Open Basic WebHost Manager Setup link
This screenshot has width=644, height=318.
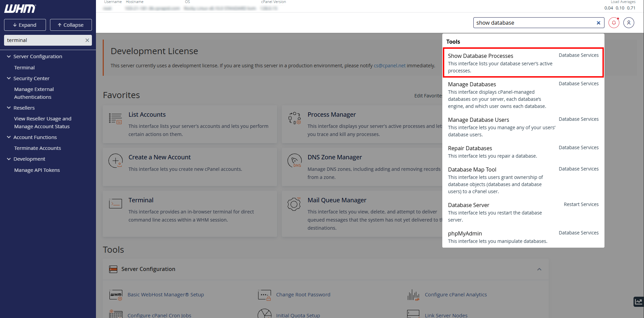click(x=166, y=295)
